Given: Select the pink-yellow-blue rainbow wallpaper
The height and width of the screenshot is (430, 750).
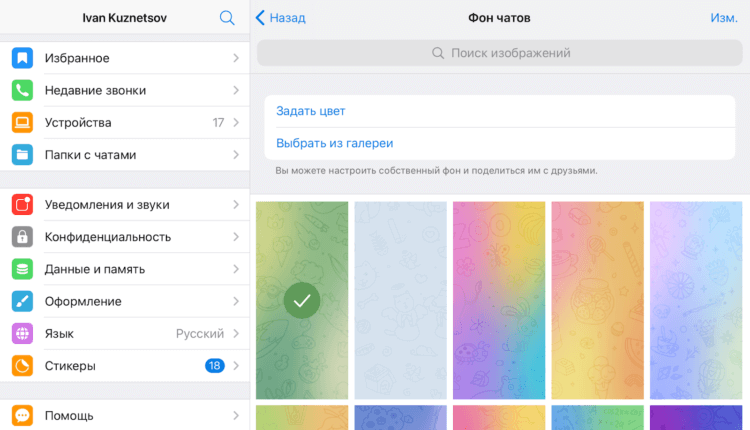Looking at the screenshot, I should click(x=499, y=300).
